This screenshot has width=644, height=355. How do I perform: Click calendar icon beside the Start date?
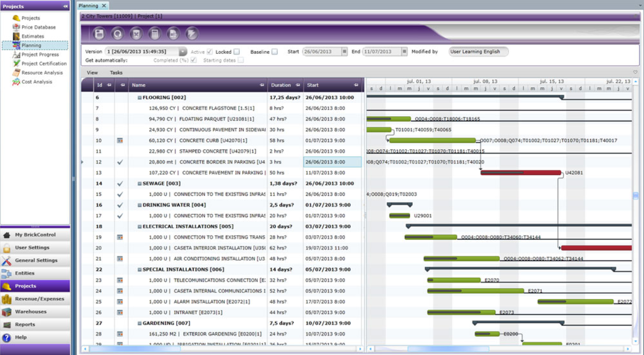pos(344,52)
